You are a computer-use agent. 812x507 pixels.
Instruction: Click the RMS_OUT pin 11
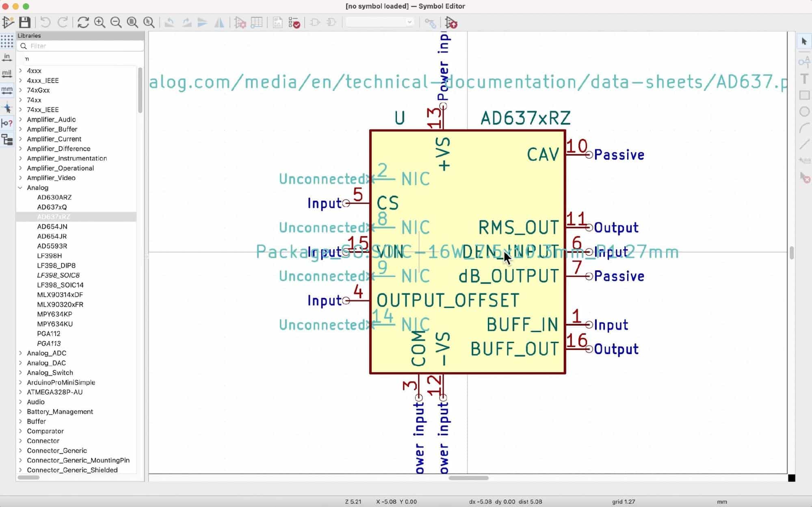point(578,227)
